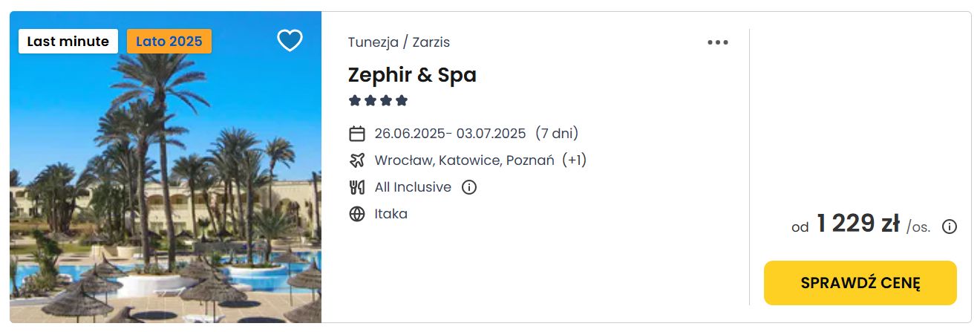Click the calendar icon by the dates
This screenshot has width=980, height=332.
(357, 134)
